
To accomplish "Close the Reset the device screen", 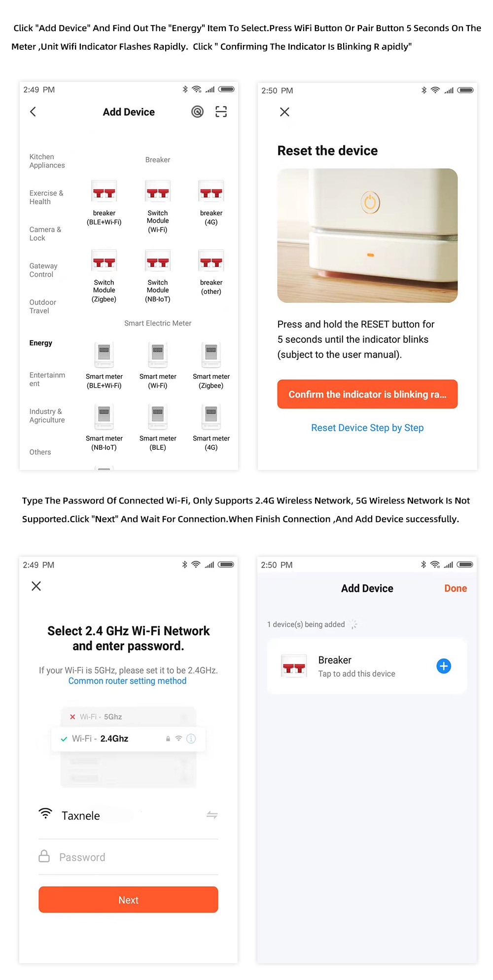I will click(x=284, y=112).
